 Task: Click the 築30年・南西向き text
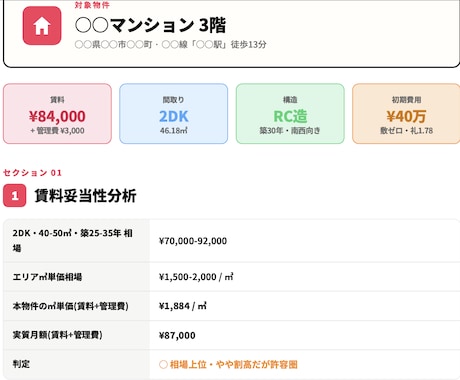click(290, 131)
